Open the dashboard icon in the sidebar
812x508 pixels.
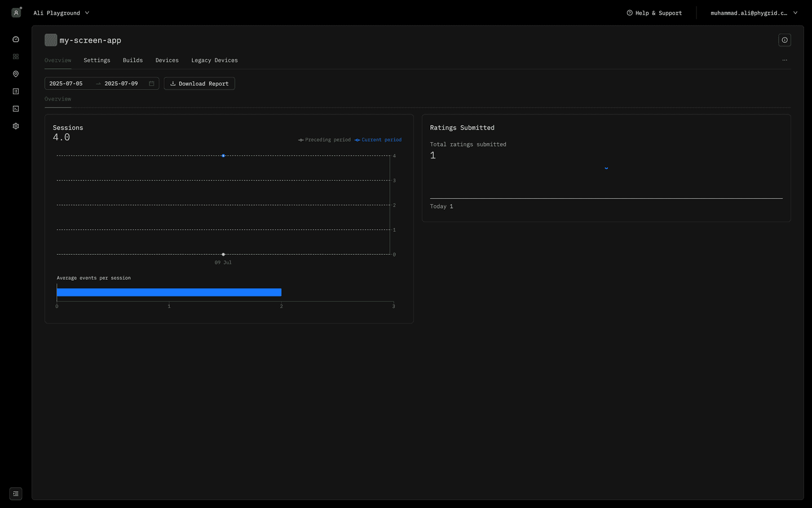(15, 39)
